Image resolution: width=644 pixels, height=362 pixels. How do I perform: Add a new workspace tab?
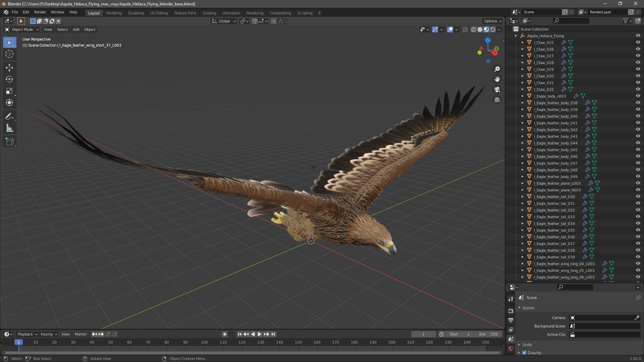319,13
